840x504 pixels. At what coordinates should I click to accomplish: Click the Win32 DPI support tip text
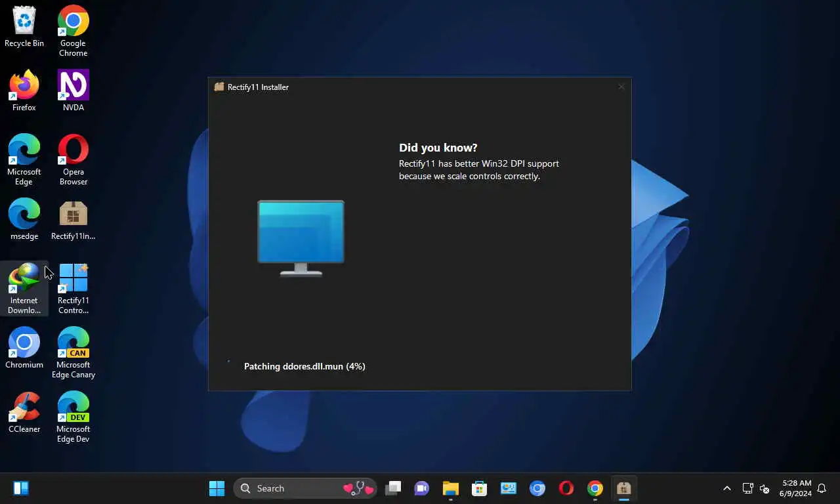click(479, 170)
